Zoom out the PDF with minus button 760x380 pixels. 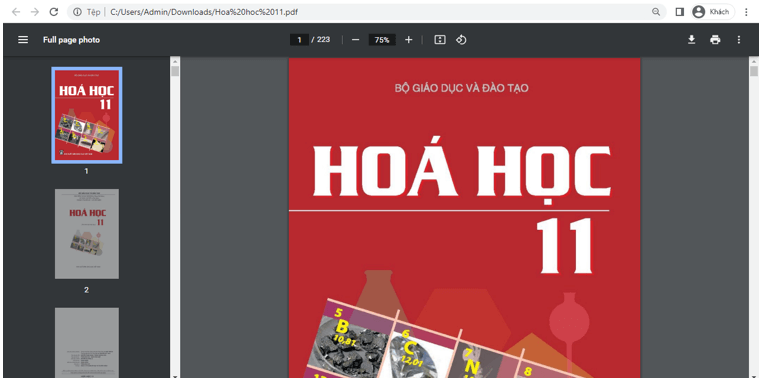[355, 40]
